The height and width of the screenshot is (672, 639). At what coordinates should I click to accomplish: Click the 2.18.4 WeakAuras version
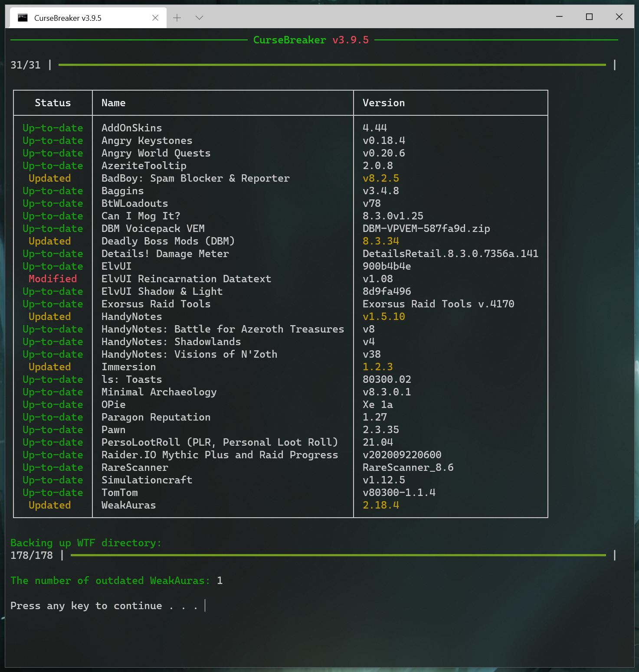(381, 505)
